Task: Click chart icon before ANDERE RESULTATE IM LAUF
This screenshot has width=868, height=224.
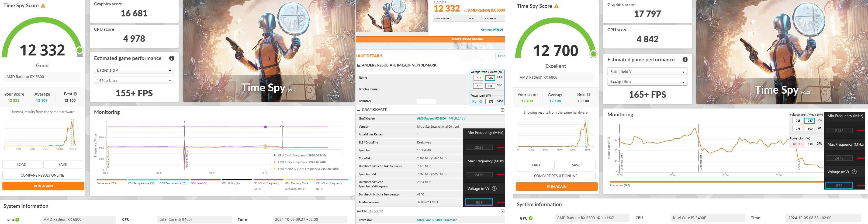Action: point(358,65)
